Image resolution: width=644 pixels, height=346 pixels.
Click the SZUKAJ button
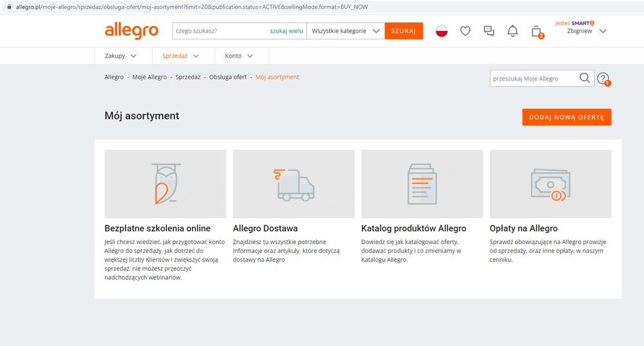[x=404, y=31]
